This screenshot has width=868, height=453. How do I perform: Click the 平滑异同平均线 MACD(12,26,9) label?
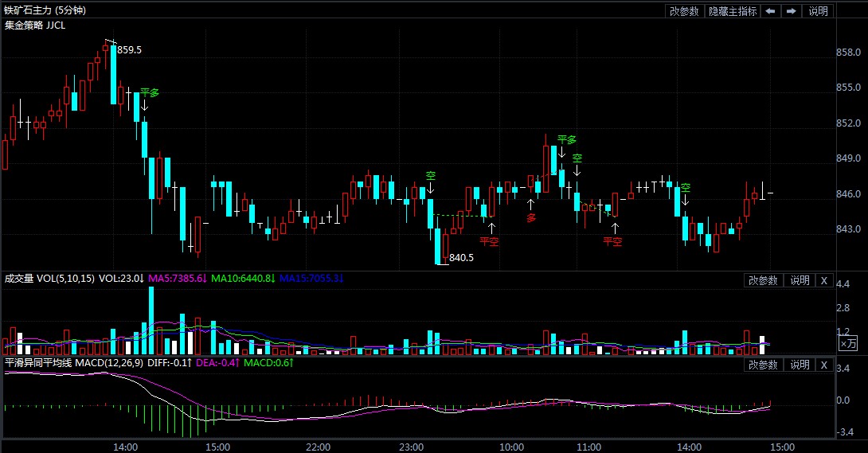[x=73, y=363]
